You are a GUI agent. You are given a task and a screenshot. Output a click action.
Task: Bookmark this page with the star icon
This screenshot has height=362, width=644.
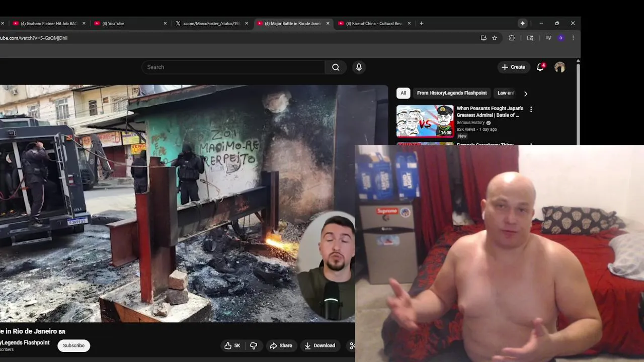(495, 38)
